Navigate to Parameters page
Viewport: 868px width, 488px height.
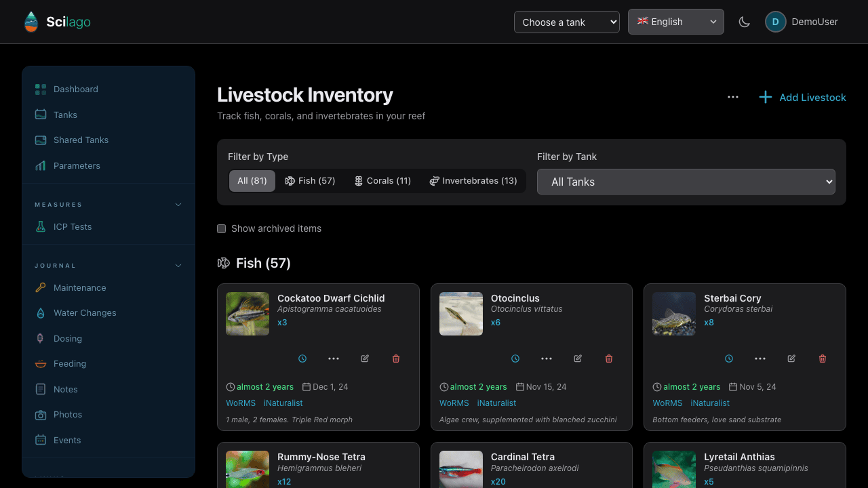pyautogui.click(x=108, y=165)
